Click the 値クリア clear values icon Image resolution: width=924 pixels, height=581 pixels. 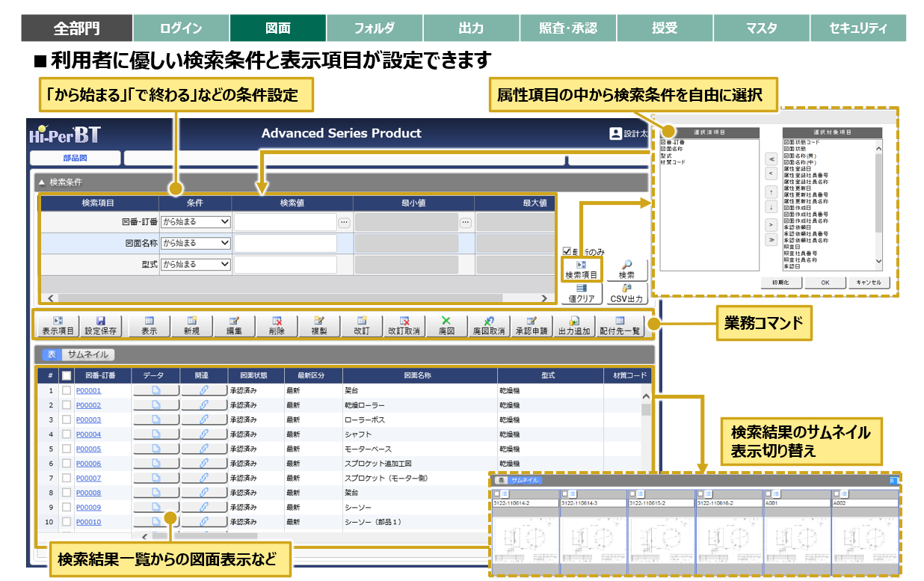580,288
